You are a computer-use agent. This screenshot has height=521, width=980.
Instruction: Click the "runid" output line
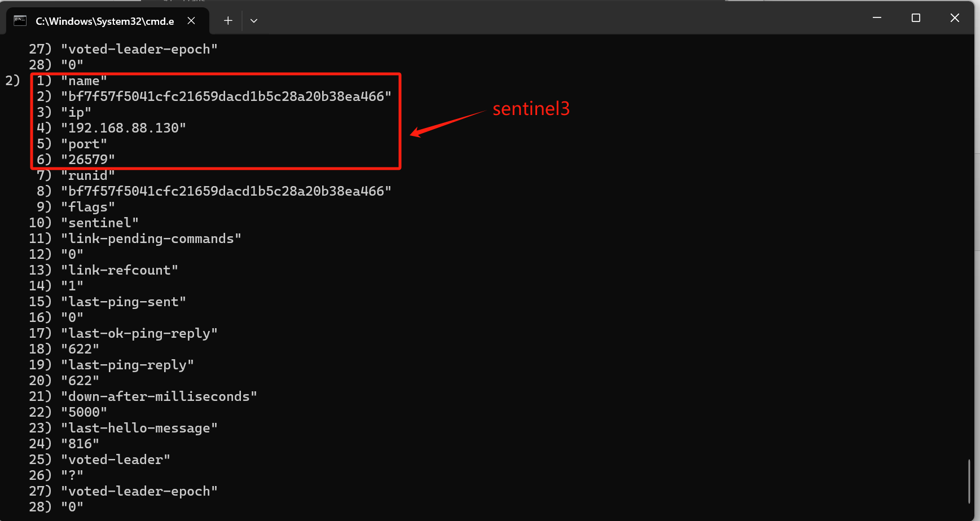(88, 176)
